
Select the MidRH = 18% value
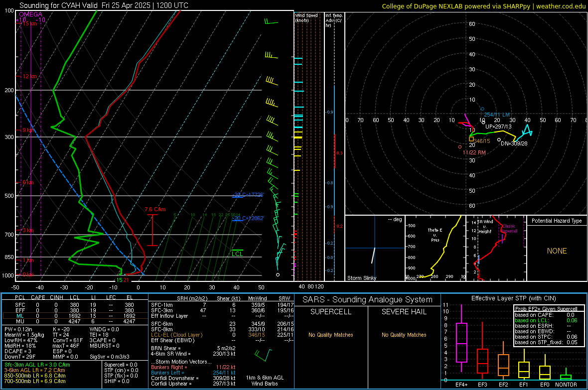[x=20, y=346]
